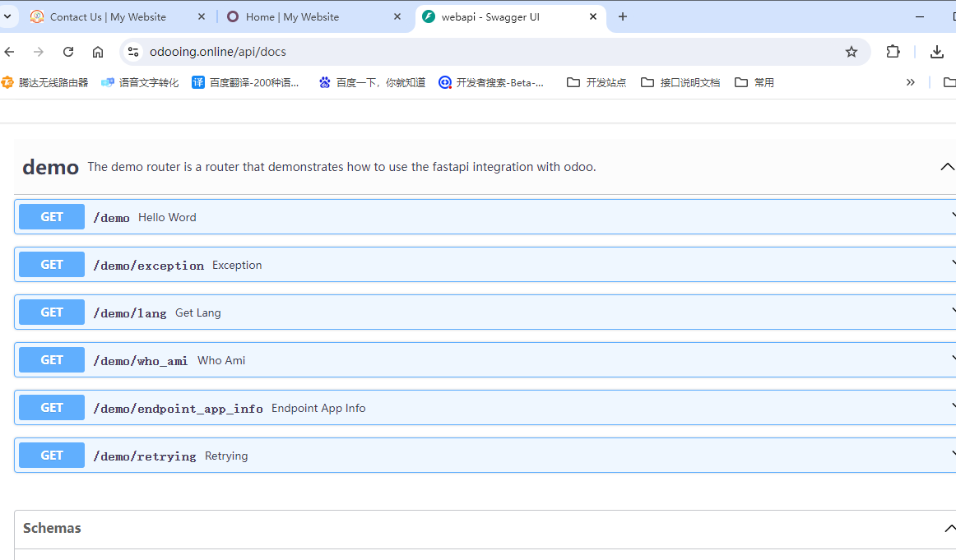Open the downloads icon in toolbar
Image resolution: width=956 pixels, height=560 pixels.
[x=936, y=52]
